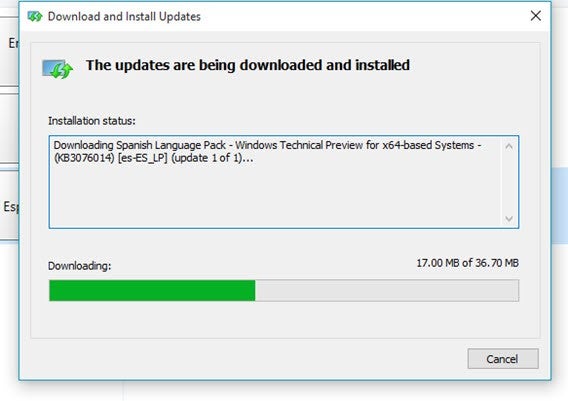Image resolution: width=568 pixels, height=401 pixels.
Task: Click empty area of the status box
Action: coord(275,197)
